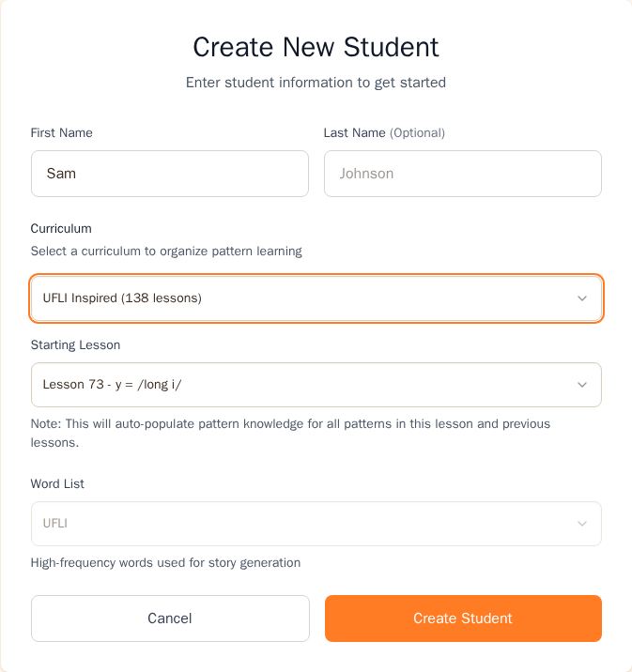Image resolution: width=632 pixels, height=672 pixels.
Task: Click the Starting Lesson label
Action: click(x=75, y=345)
